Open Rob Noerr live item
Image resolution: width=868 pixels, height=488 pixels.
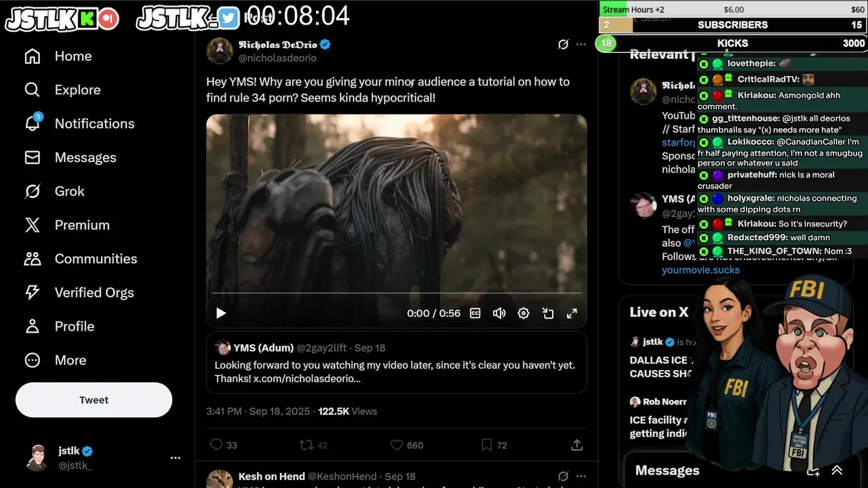pos(658,417)
